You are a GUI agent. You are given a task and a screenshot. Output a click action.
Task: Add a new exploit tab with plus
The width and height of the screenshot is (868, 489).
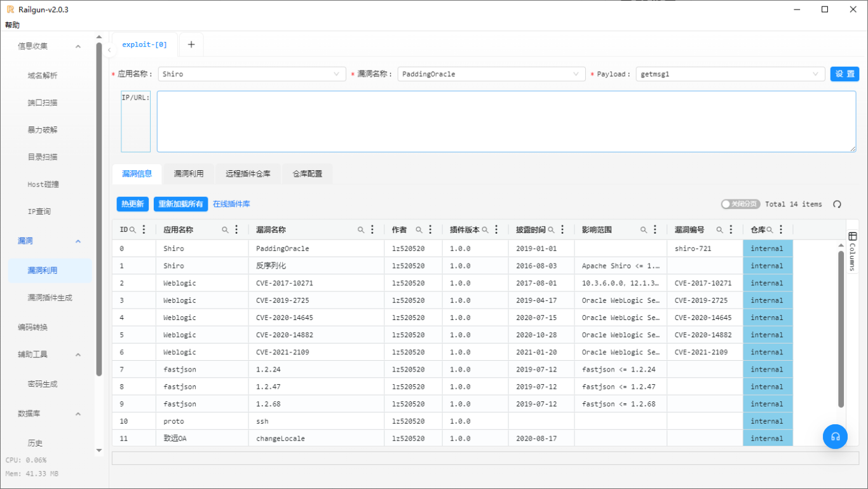191,44
